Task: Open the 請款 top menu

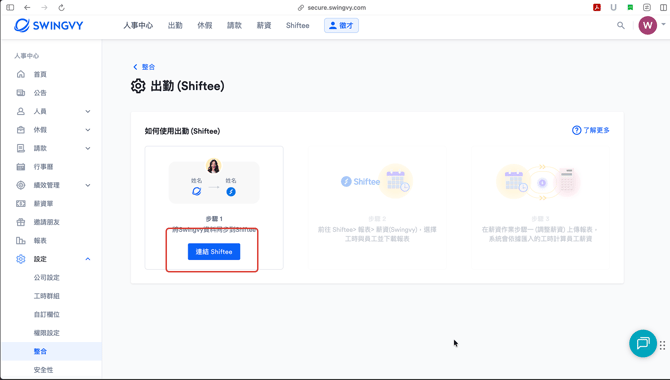Action: [x=234, y=26]
